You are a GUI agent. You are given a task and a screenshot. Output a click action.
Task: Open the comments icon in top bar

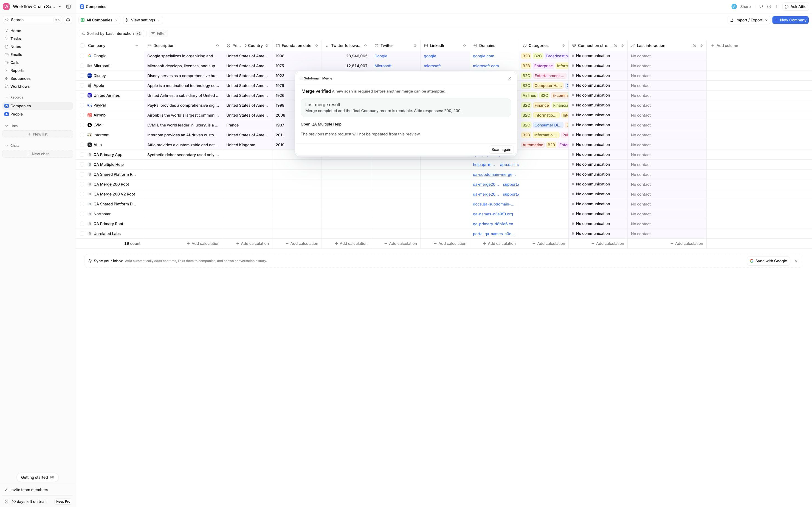761,7
